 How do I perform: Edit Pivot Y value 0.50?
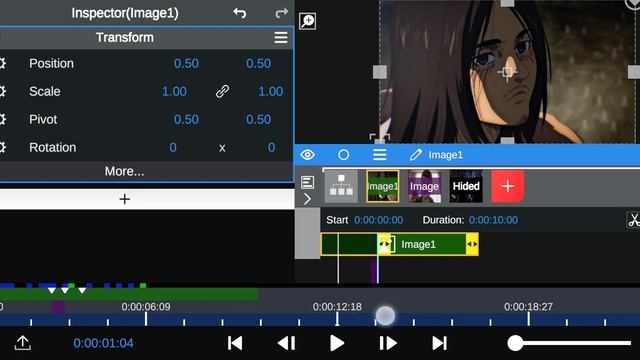point(258,120)
